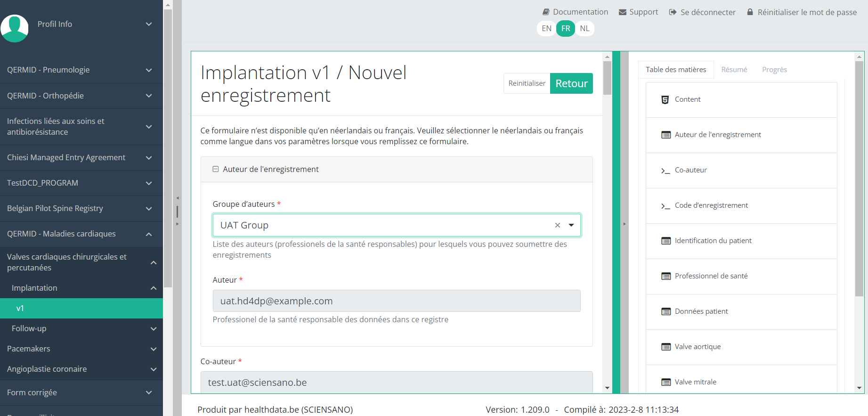Click the profile avatar icon
The image size is (868, 416).
coord(15,28)
